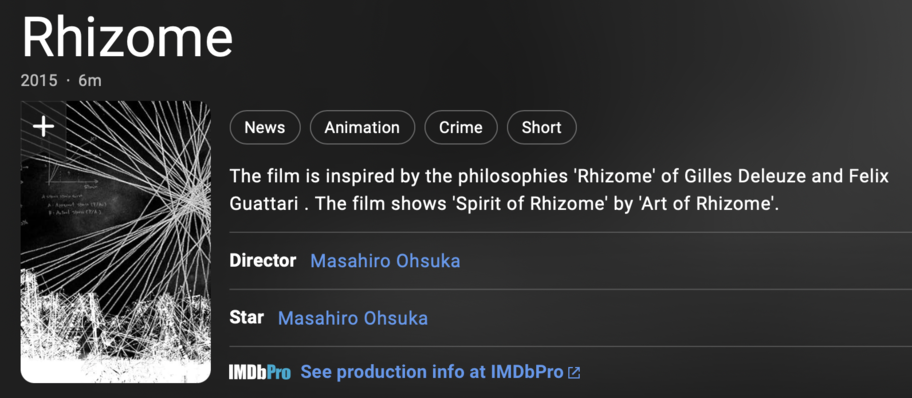Screen dimensions: 912x398
Task: Open Masahiro Ohsuka link in Star row
Action: point(352,318)
